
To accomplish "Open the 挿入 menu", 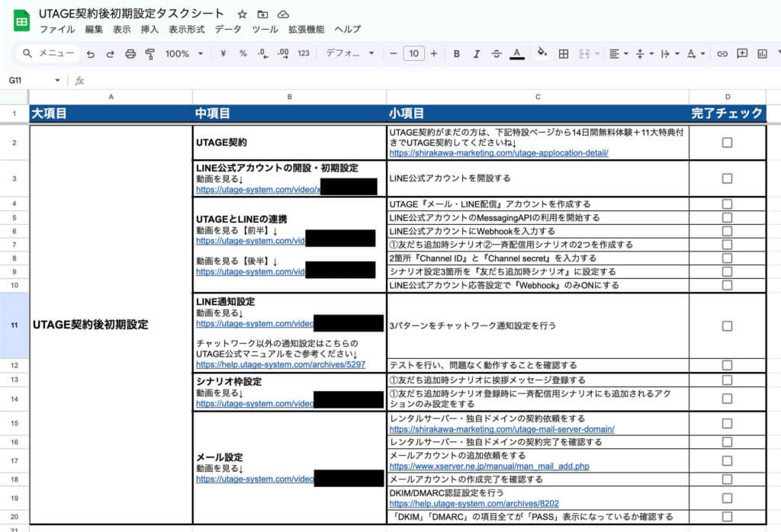I will coord(149,30).
